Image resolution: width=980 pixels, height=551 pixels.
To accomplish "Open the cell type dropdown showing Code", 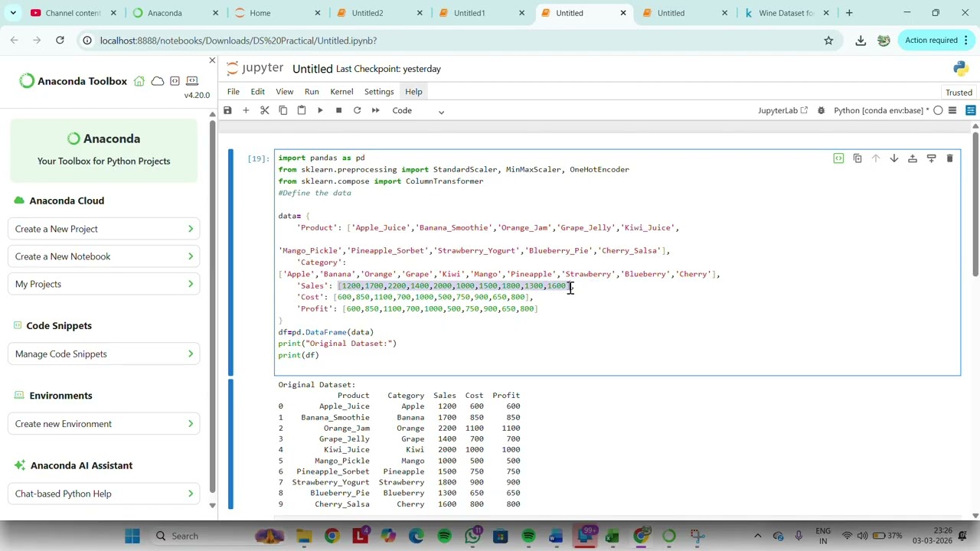I will tap(418, 111).
